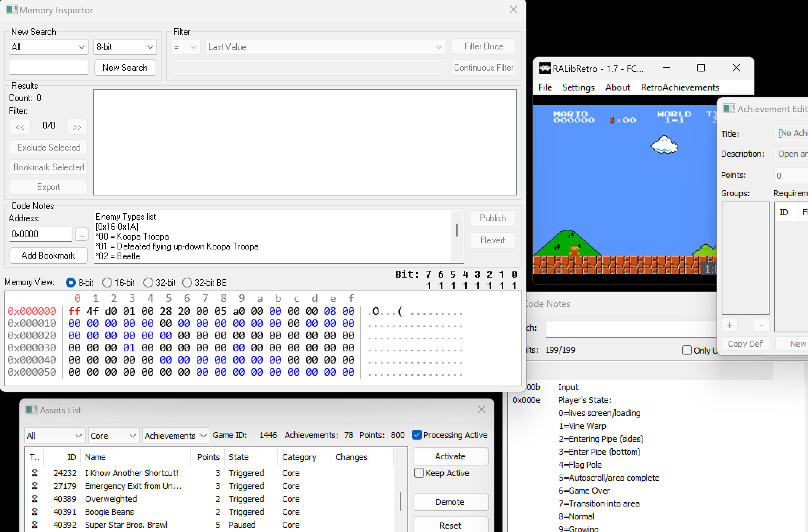
Task: Open the RetroAchievements menu
Action: coord(680,87)
